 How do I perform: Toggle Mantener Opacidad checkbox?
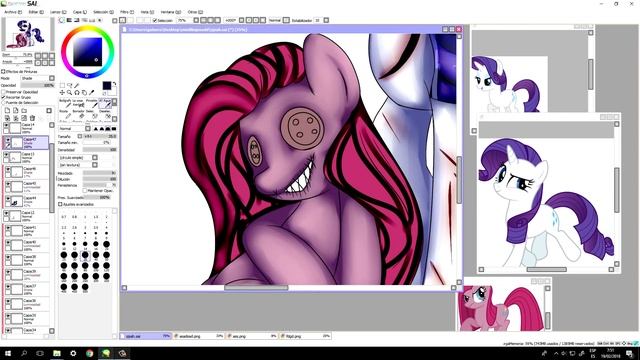(x=85, y=191)
